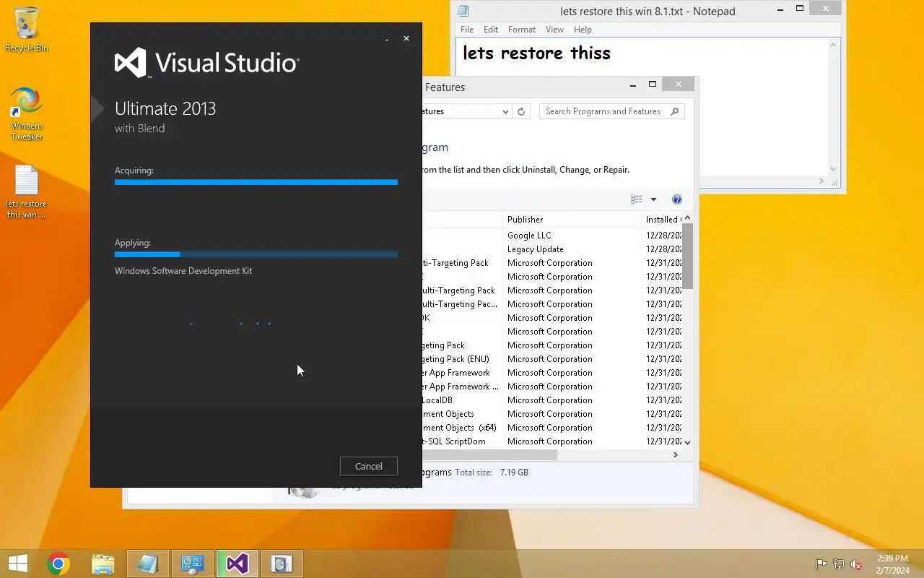924x578 pixels.
Task: Minimize the Visual Studio installer window
Action: [x=388, y=39]
